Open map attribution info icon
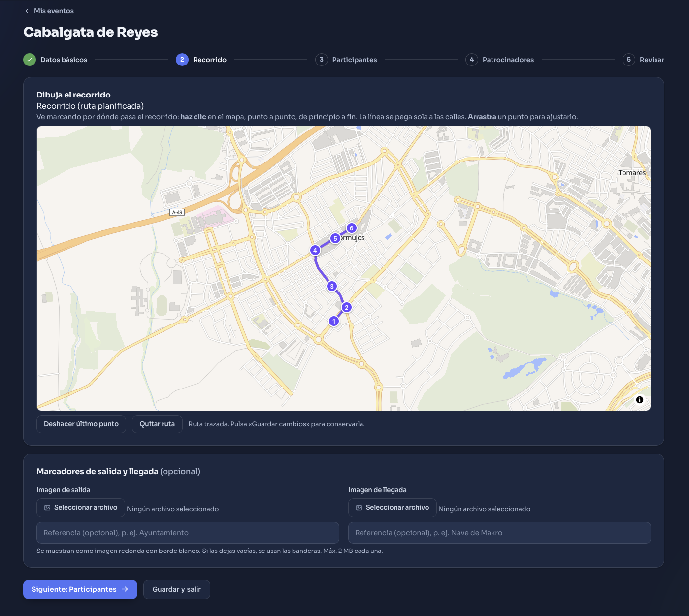The height and width of the screenshot is (616, 689). pyautogui.click(x=640, y=400)
